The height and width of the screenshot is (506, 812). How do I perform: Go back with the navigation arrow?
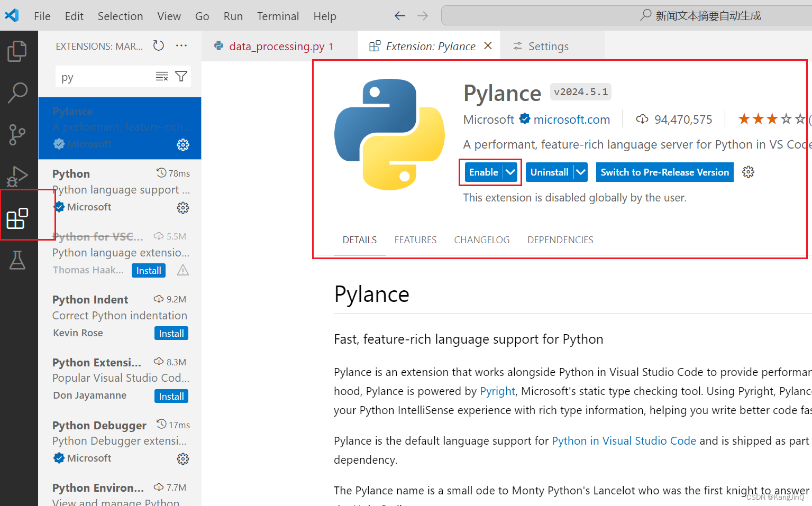pos(400,16)
